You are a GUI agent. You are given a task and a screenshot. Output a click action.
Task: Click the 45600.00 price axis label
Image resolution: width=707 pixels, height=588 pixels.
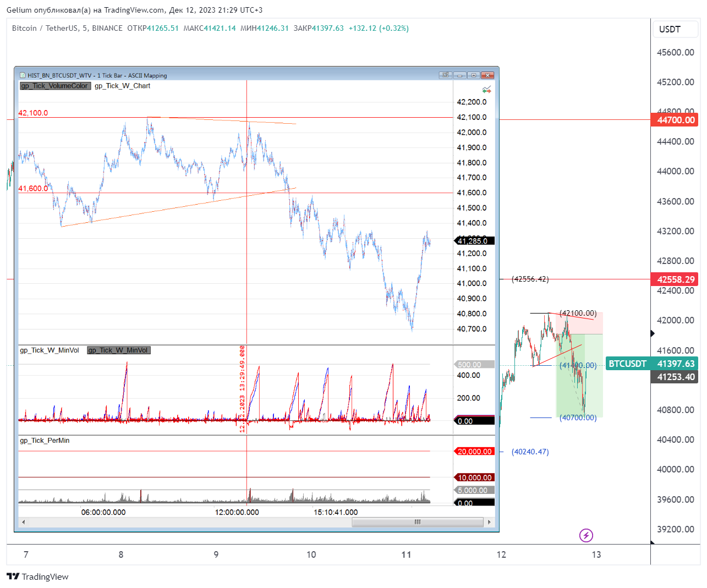(676, 52)
